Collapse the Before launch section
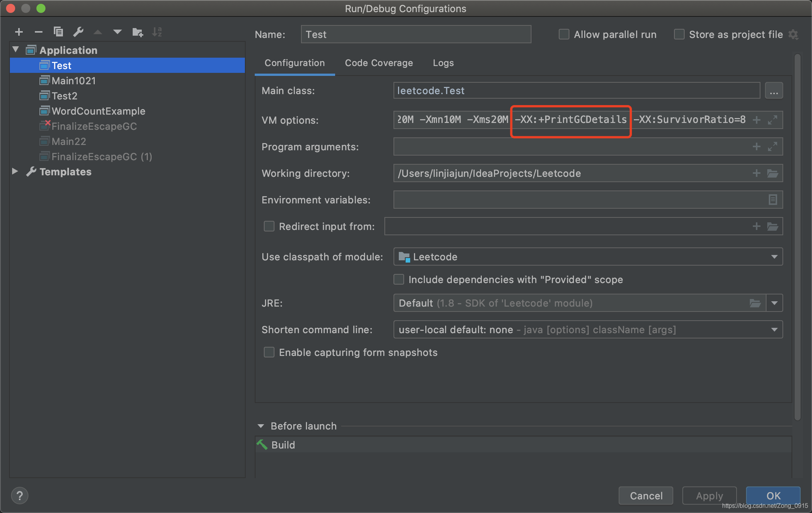This screenshot has height=513, width=812. pos(261,426)
